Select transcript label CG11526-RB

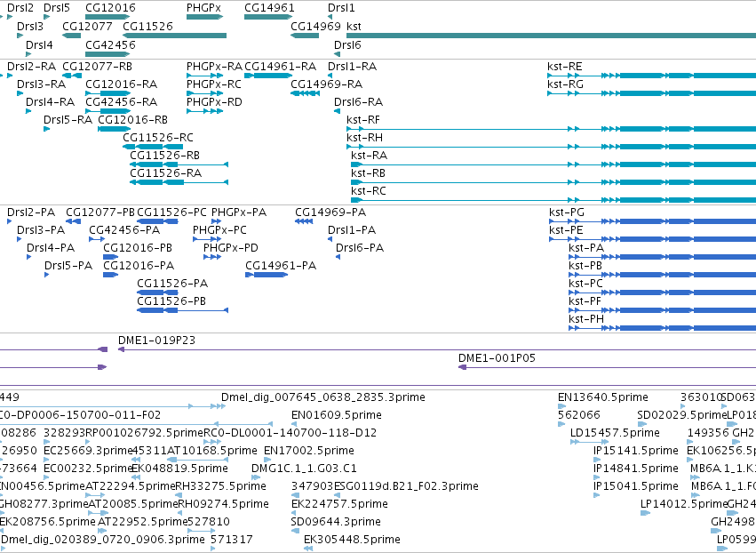tap(164, 156)
